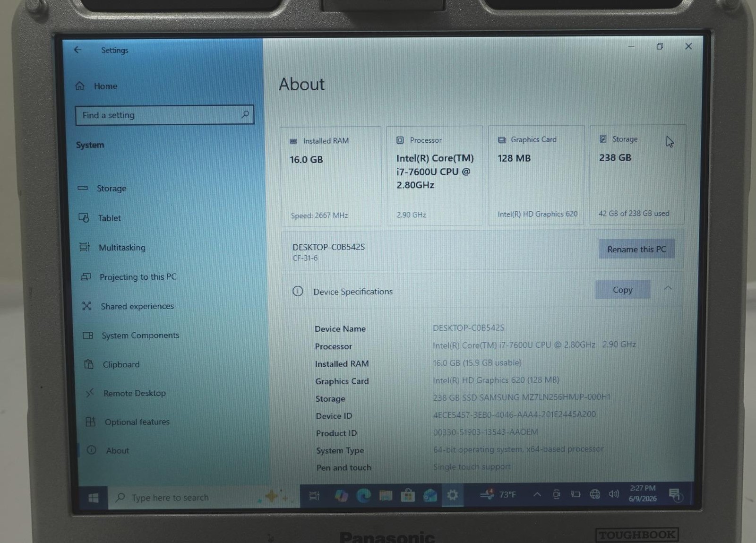Open the Storage settings page

click(112, 188)
